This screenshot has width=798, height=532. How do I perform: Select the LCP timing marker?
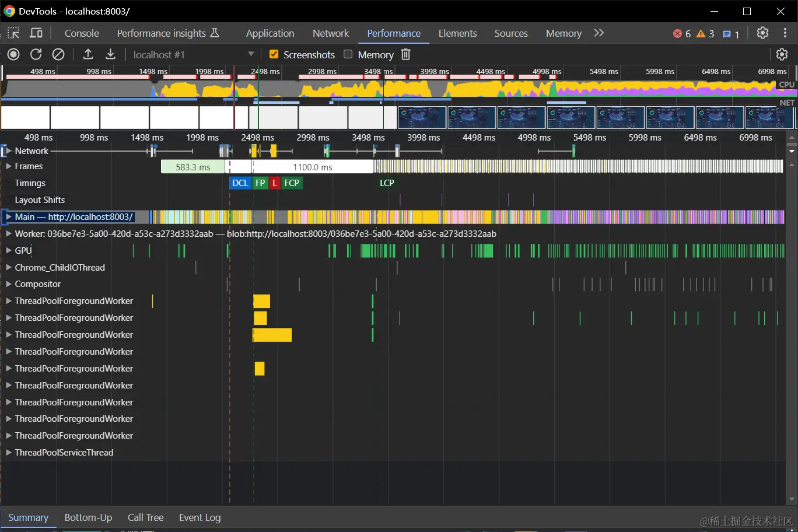click(387, 183)
